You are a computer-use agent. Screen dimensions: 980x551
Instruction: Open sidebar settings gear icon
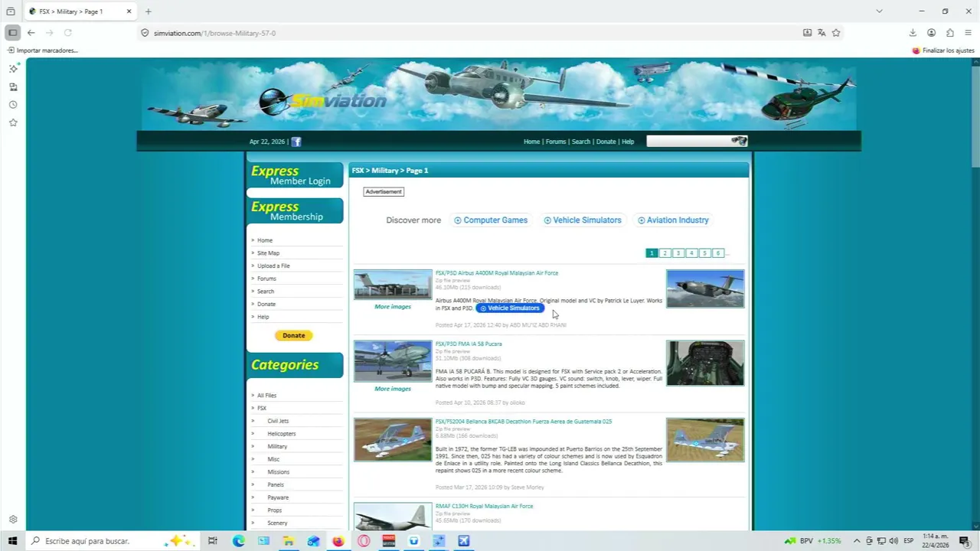pos(13,520)
